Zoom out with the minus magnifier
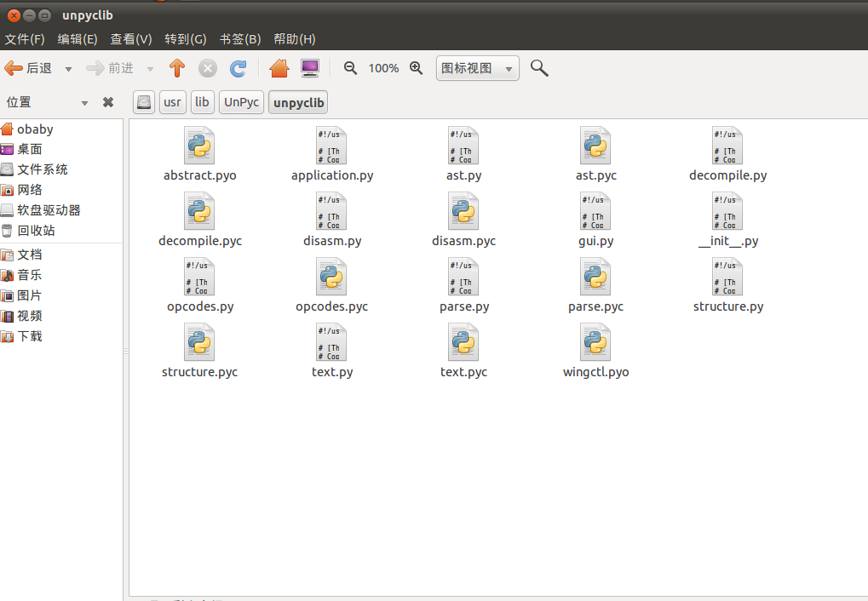868x601 pixels. click(x=350, y=68)
